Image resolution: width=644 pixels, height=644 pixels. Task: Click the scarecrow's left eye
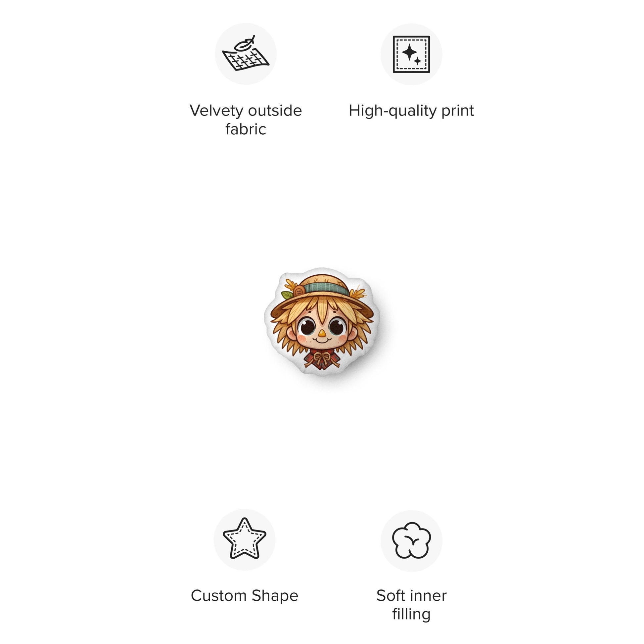point(307,327)
